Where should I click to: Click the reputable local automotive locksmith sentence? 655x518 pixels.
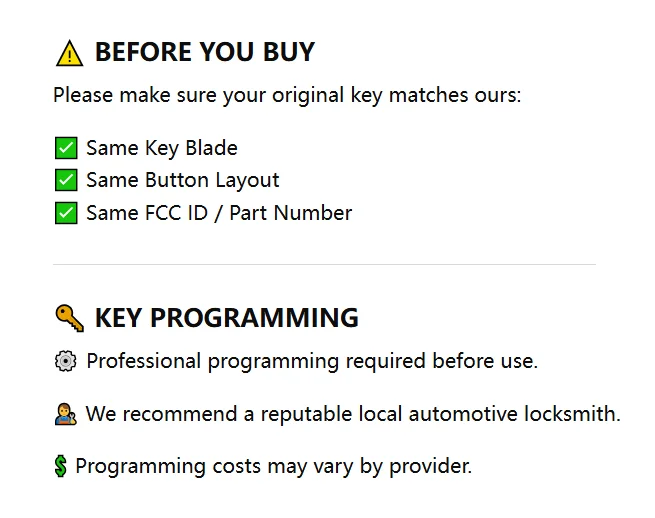(353, 414)
